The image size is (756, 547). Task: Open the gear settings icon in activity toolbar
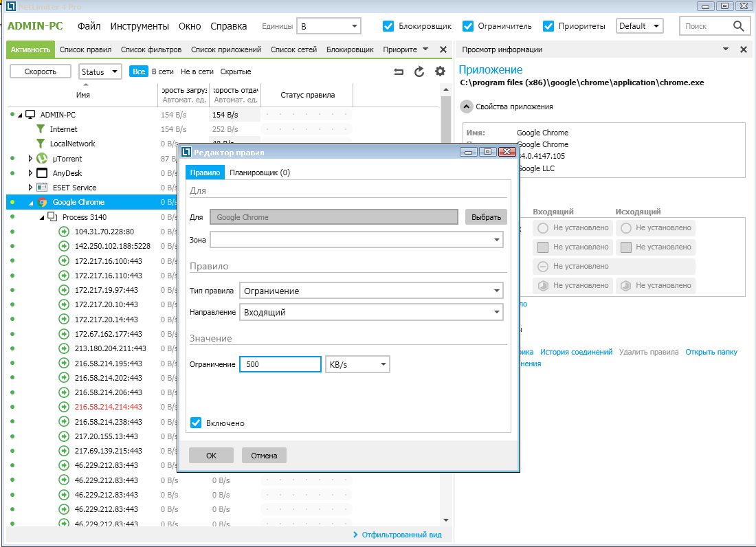tap(440, 71)
